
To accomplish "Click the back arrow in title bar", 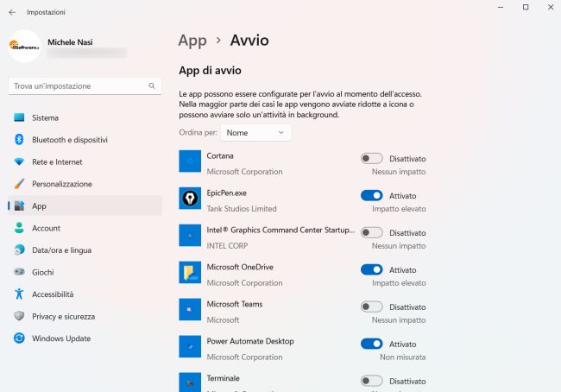I will [x=12, y=12].
